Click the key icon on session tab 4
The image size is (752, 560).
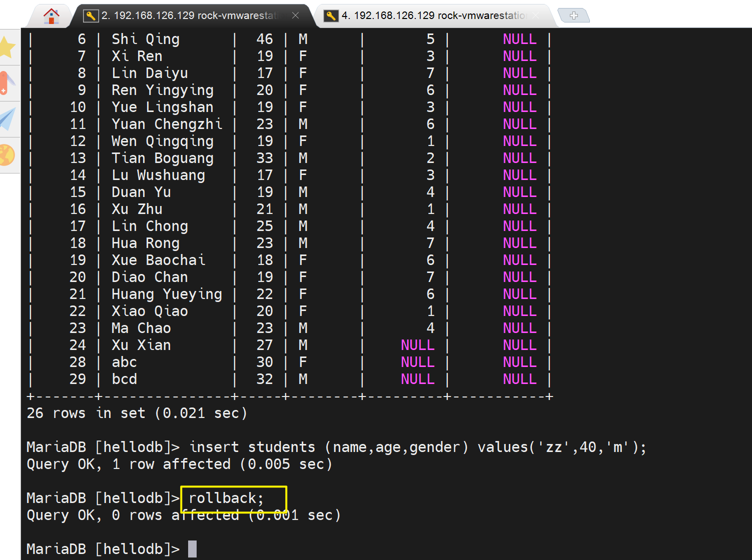coord(331,16)
